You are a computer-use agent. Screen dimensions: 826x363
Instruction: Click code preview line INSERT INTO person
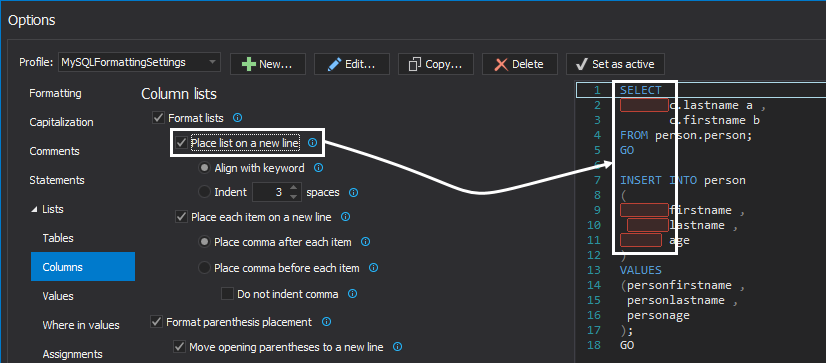coord(683,180)
